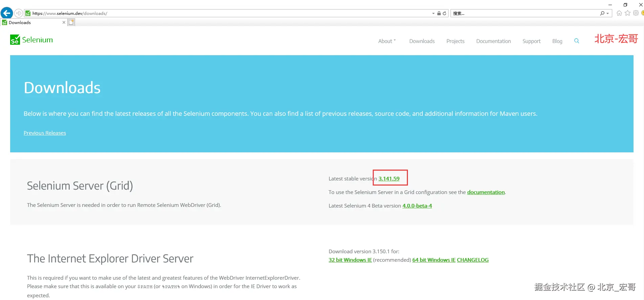Open the address bar dropdown arrow
The height and width of the screenshot is (300, 644).
433,14
